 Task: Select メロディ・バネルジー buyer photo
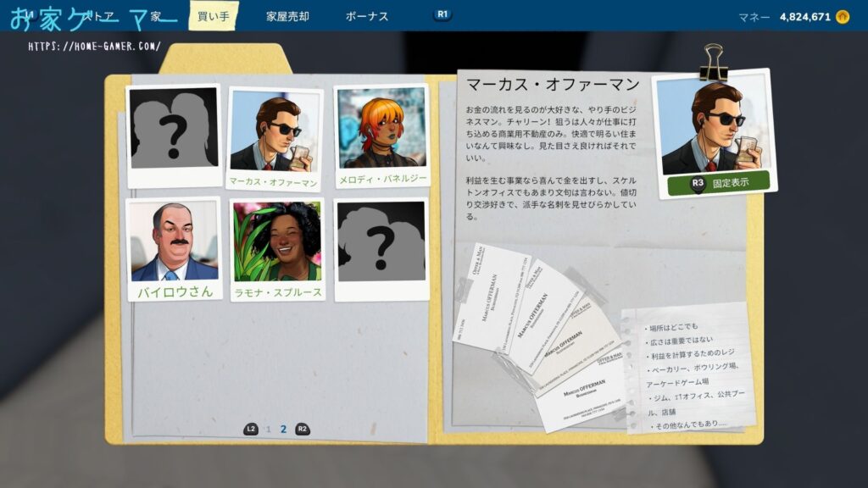click(x=382, y=136)
